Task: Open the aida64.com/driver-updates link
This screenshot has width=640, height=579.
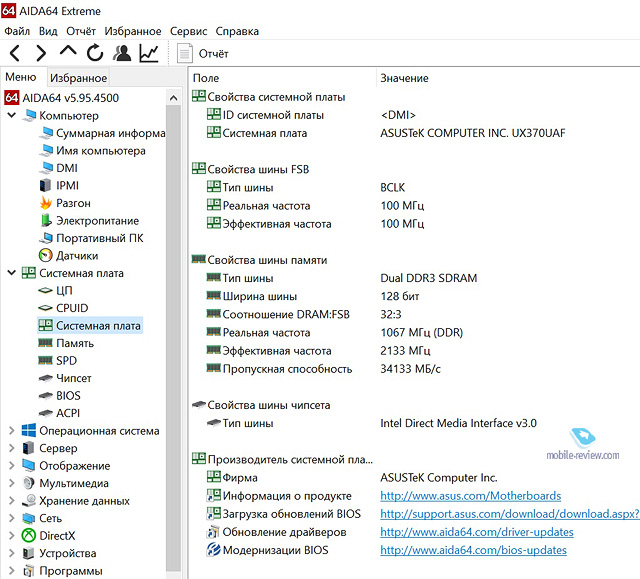Action: click(477, 532)
